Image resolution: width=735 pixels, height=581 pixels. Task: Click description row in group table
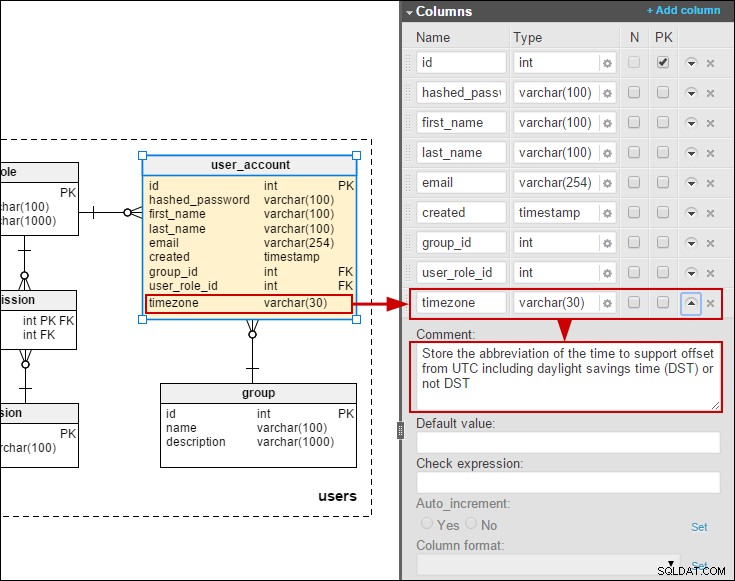(x=250, y=442)
